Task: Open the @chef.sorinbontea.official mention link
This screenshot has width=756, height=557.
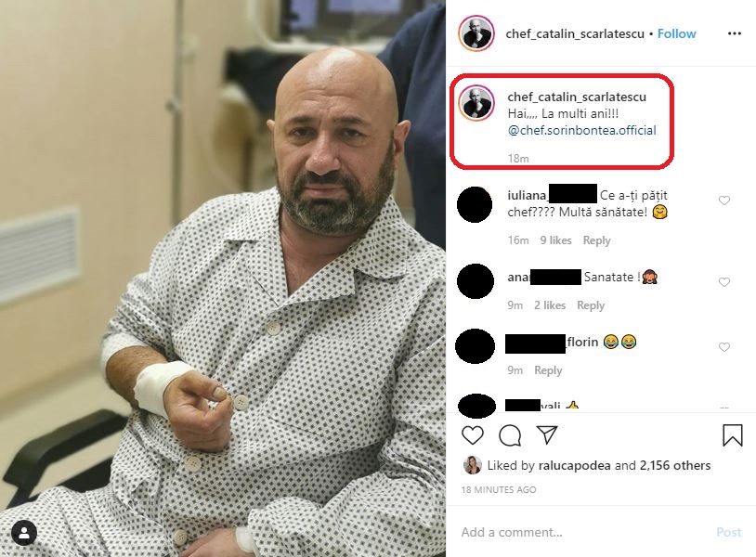Action: (x=581, y=130)
